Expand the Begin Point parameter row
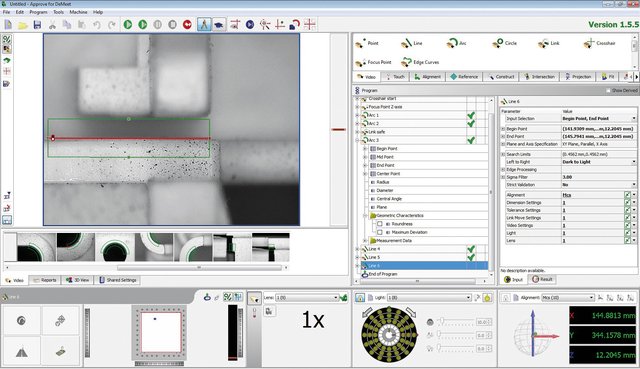 (503, 129)
